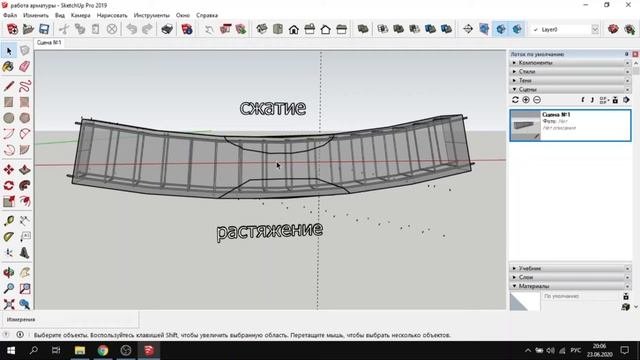Switch to Front view house icon
Screen dimensions: 640x360
point(293,29)
